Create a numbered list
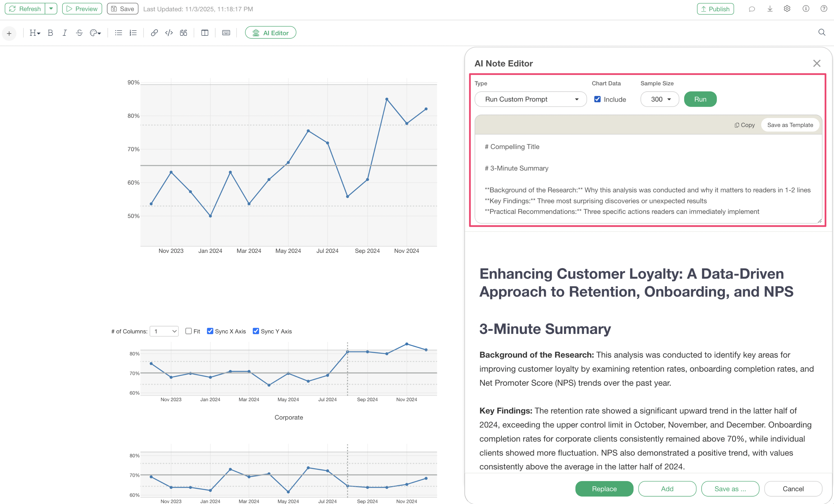The image size is (834, 504). [133, 33]
